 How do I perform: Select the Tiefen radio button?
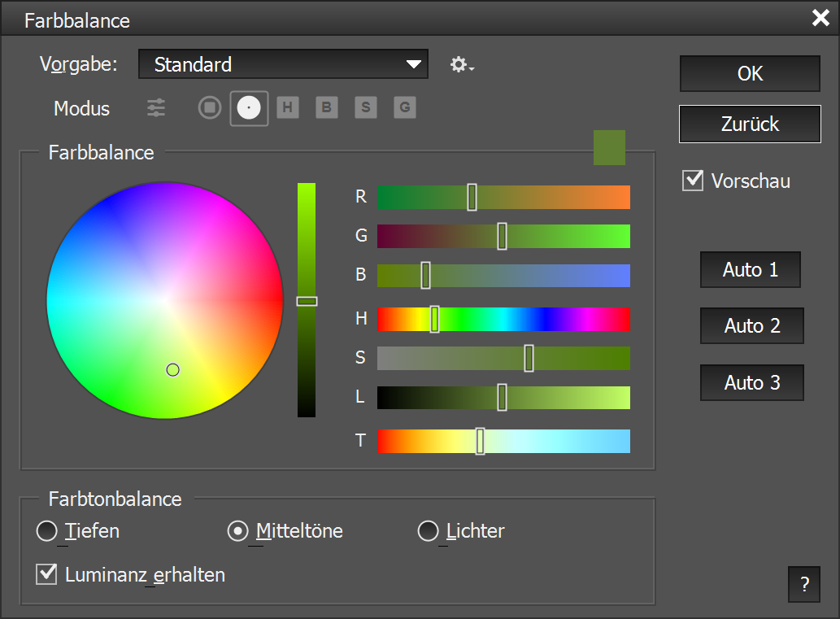pyautogui.click(x=47, y=531)
